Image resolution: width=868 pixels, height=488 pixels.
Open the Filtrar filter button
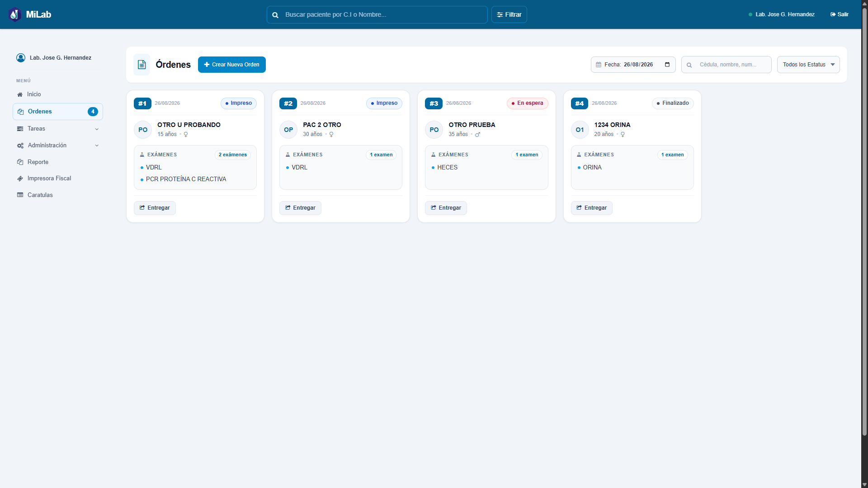click(509, 14)
